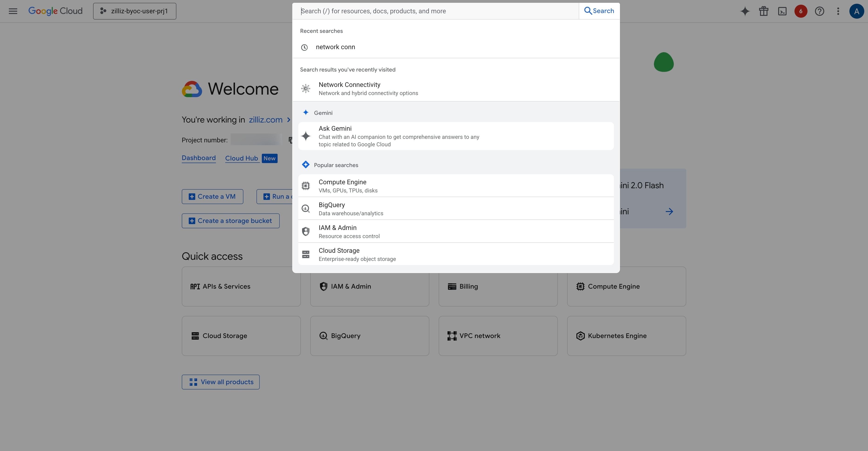The height and width of the screenshot is (451, 868).
Task: Open the main navigation hamburger menu
Action: point(13,11)
